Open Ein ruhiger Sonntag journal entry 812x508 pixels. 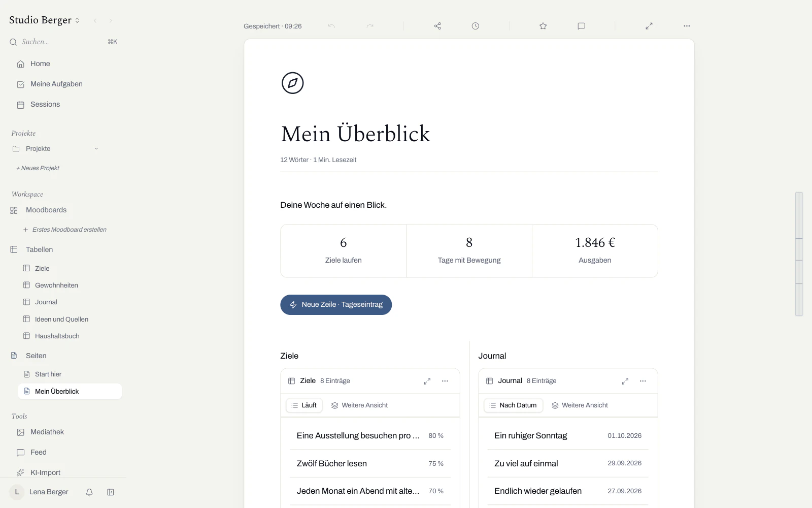[568, 436]
